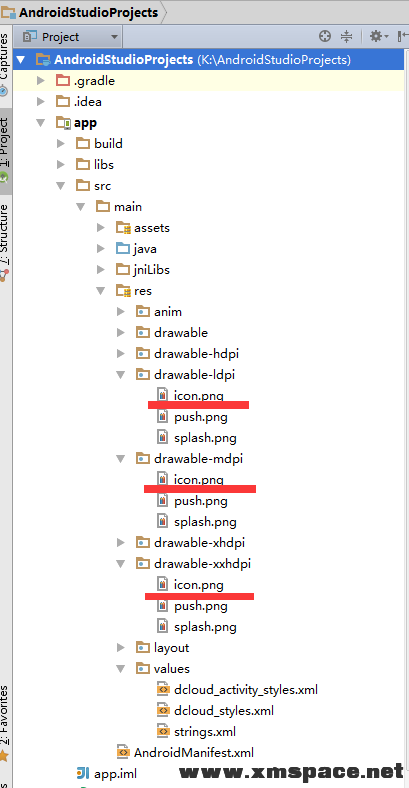Select icon.png image icon under drawable-ldpi
Screen dimensions: 409x788
point(162,395)
